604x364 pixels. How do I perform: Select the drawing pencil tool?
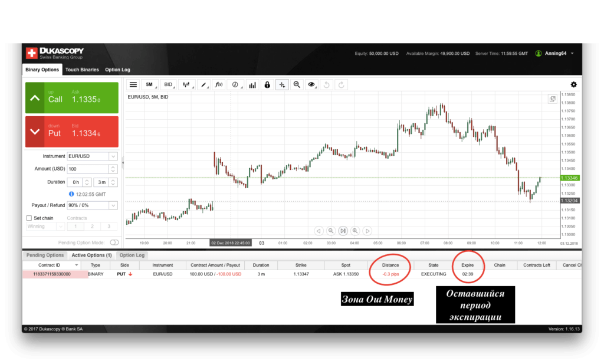point(202,85)
